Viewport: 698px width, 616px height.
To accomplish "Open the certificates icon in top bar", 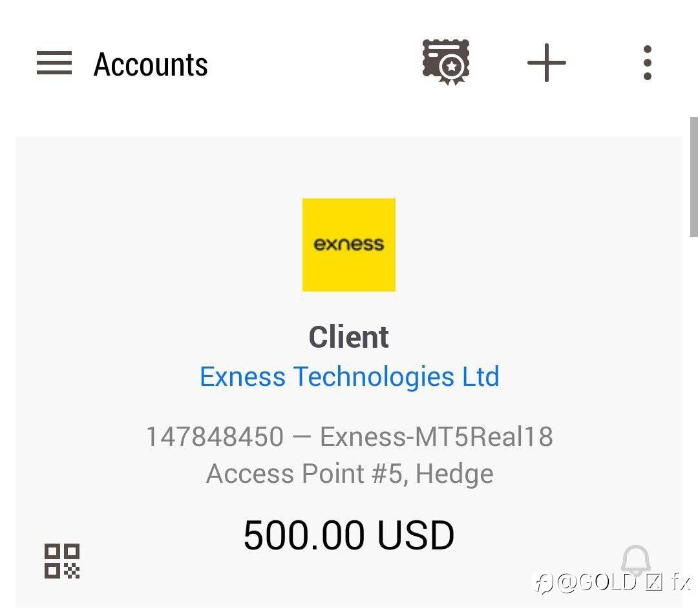I will (446, 62).
